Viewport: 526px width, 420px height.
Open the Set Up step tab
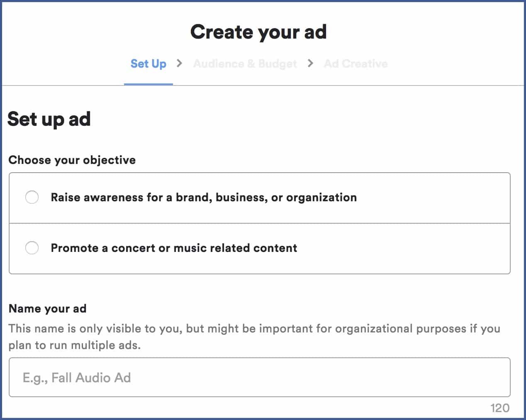click(149, 63)
